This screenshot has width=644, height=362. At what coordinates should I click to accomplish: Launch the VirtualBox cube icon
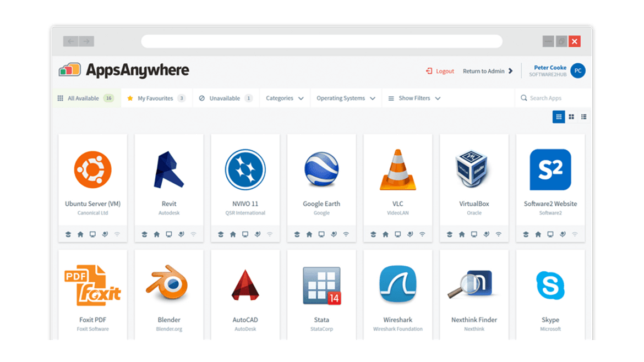tap(472, 169)
